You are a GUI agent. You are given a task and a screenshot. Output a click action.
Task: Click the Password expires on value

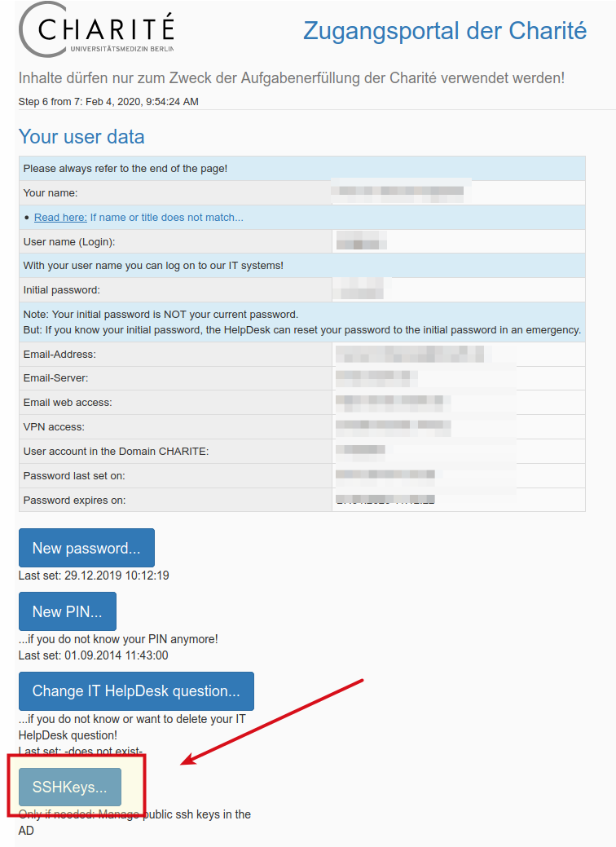385,500
